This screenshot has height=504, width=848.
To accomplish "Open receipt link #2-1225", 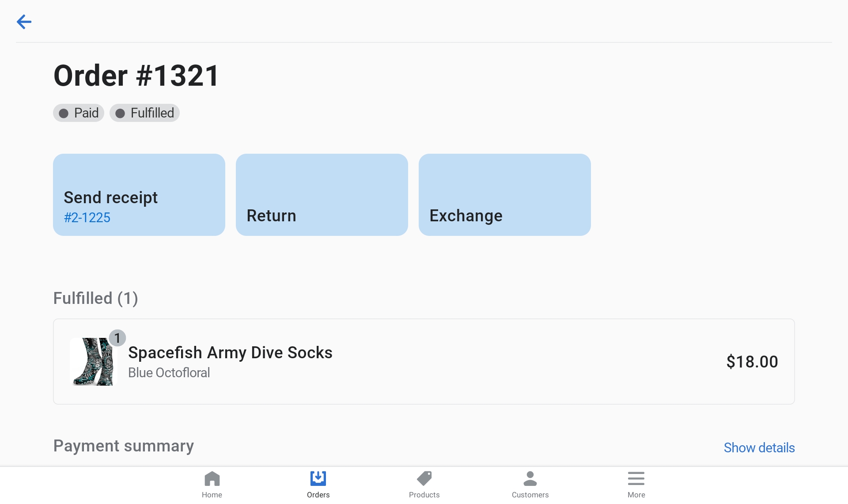I will pos(87,217).
